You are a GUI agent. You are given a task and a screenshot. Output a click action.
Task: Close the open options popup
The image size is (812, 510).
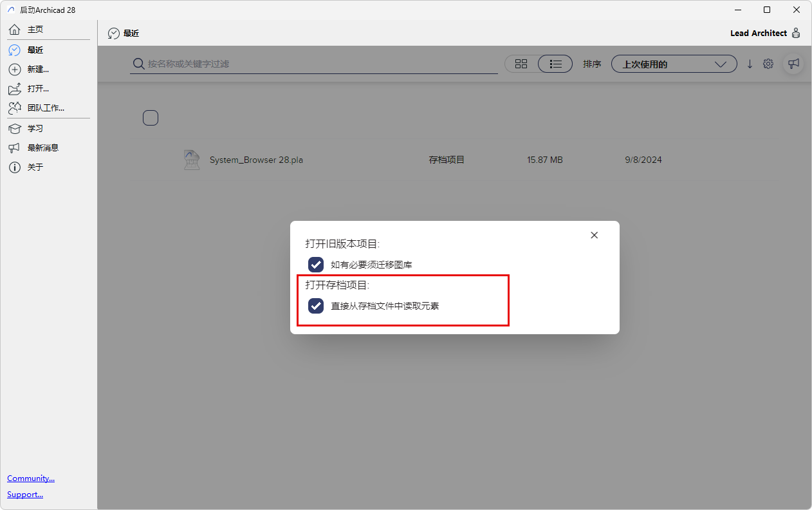(x=594, y=235)
